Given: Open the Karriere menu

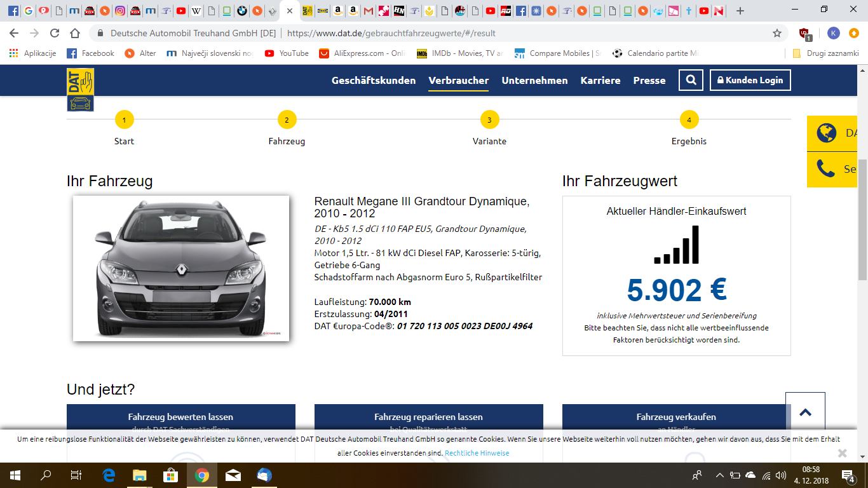Looking at the screenshot, I should 600,81.
